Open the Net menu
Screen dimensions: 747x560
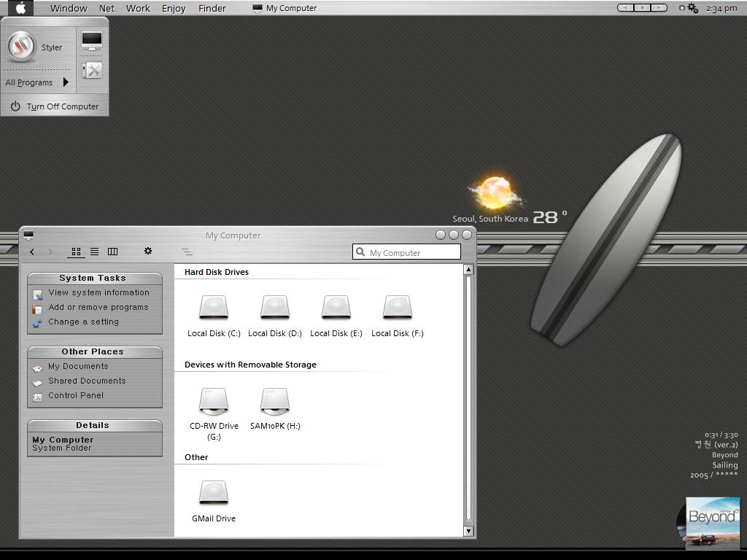(107, 8)
